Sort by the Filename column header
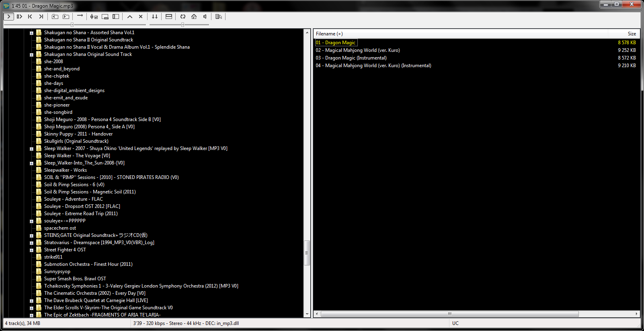644x331 pixels. click(x=329, y=34)
